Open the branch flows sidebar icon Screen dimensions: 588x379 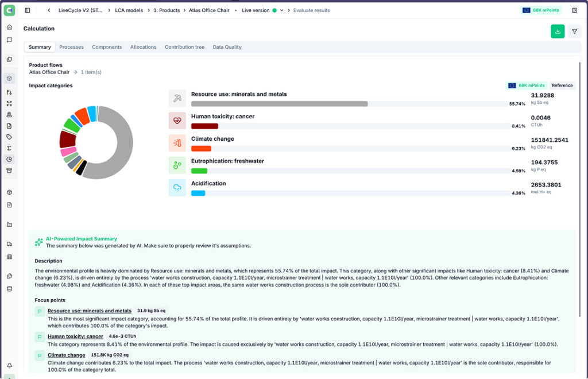pyautogui.click(x=9, y=92)
